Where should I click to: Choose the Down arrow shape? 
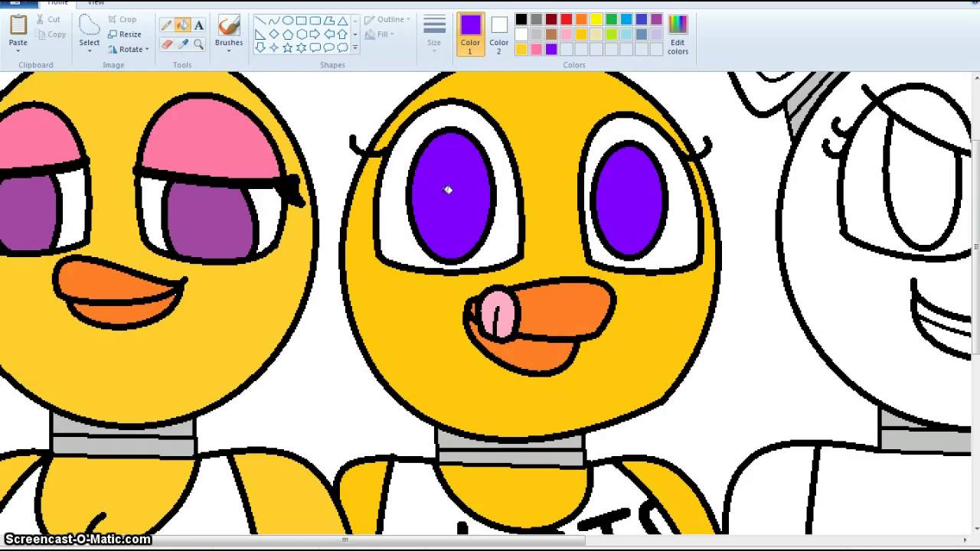[260, 47]
